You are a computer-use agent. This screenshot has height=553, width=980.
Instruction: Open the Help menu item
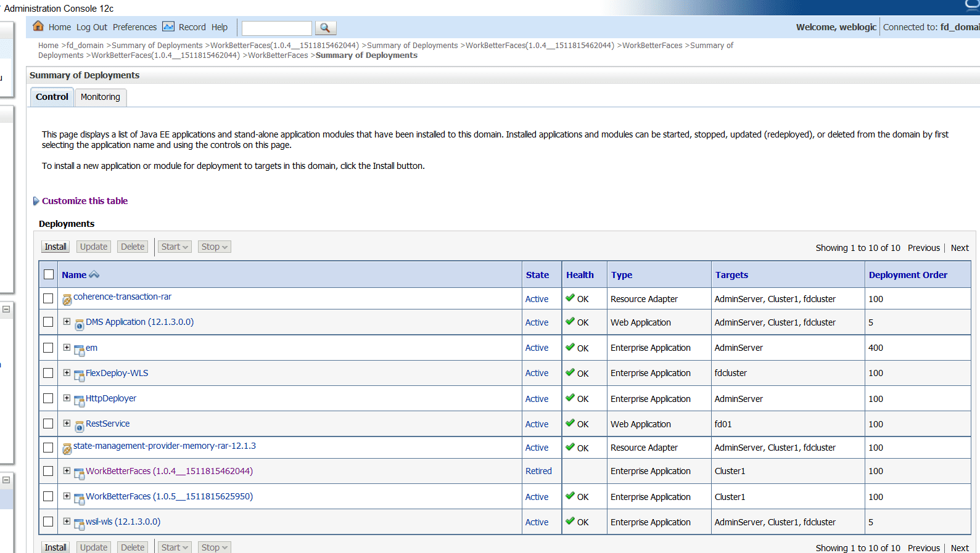tap(220, 27)
